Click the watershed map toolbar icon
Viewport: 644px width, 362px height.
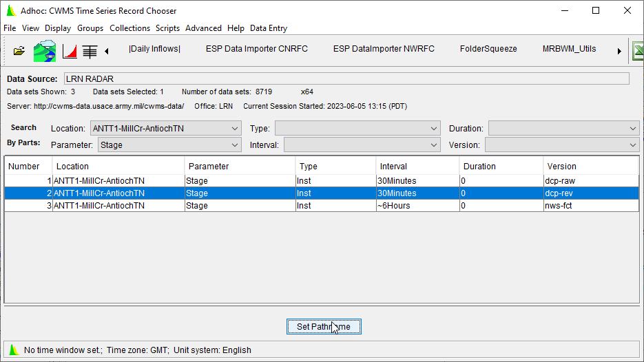pyautogui.click(x=44, y=52)
